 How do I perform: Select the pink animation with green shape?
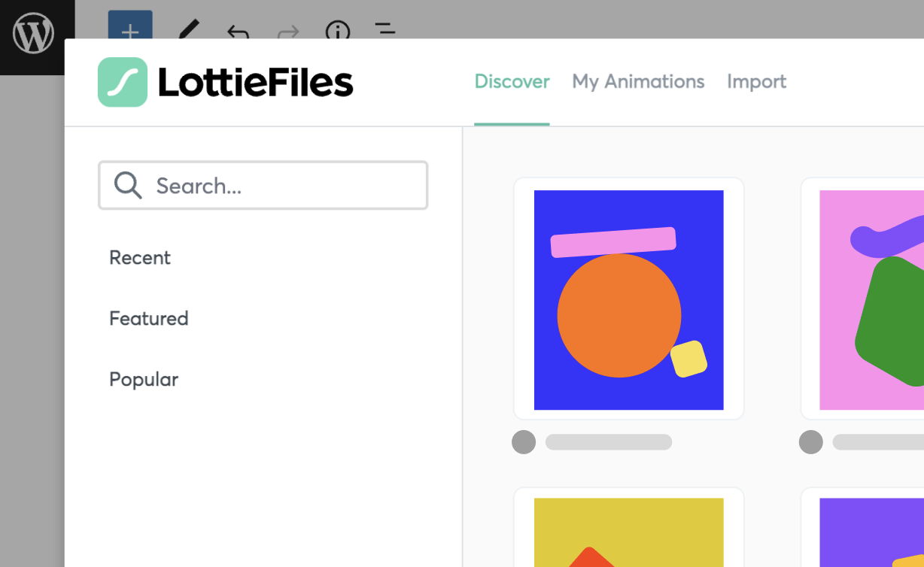click(x=871, y=299)
